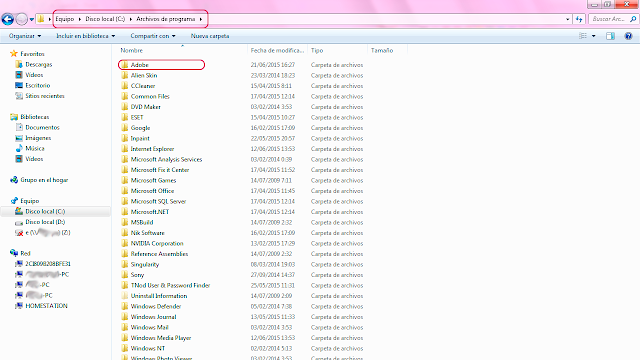Open the Organizar menu

pos(25,36)
